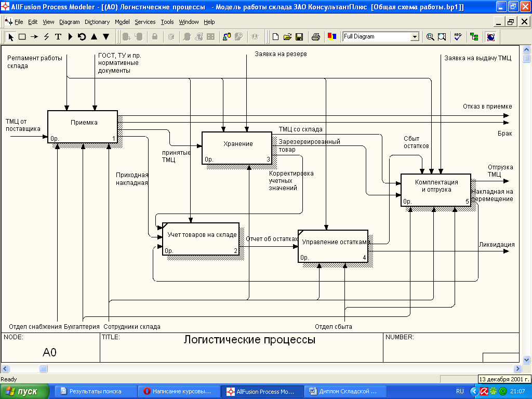This screenshot has height=399, width=532.
Task: Open the File menu
Action: click(19, 22)
